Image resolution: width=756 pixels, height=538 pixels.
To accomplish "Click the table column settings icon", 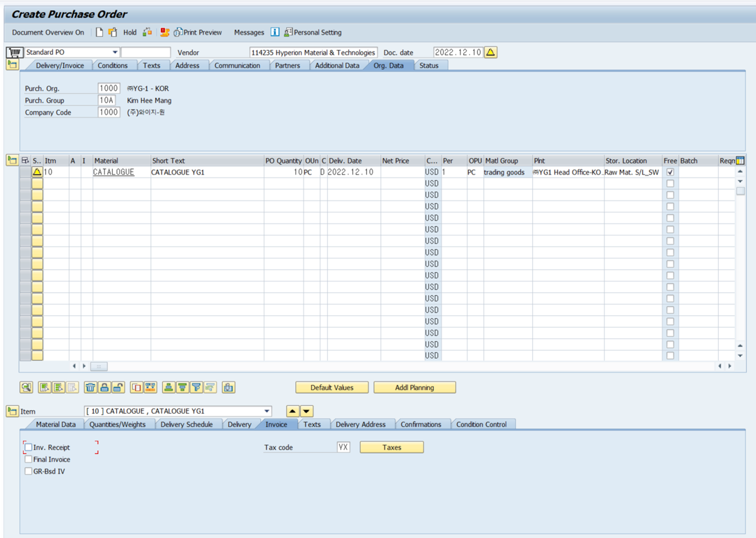I will [740, 161].
